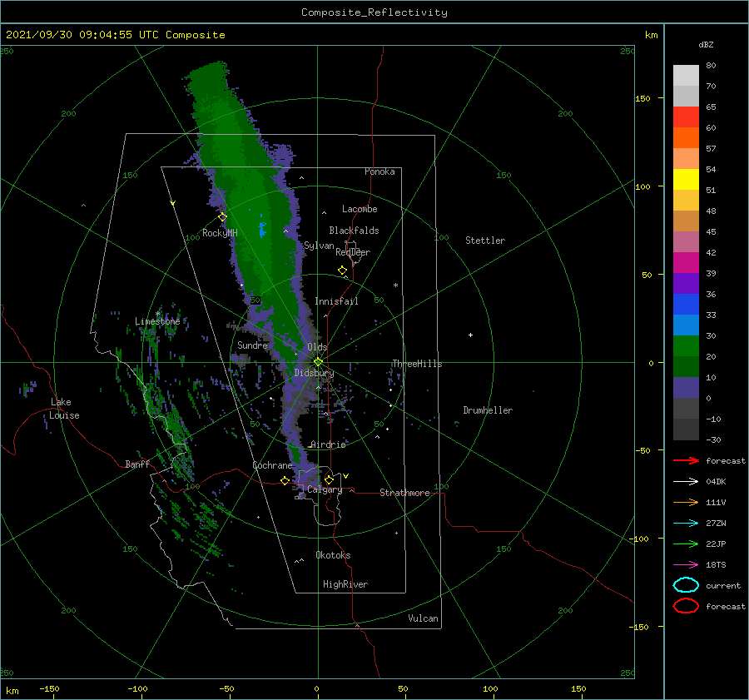This screenshot has width=749, height=700.
Task: Select the cyan 27ZW arrow icon
Action: pyautogui.click(x=686, y=524)
